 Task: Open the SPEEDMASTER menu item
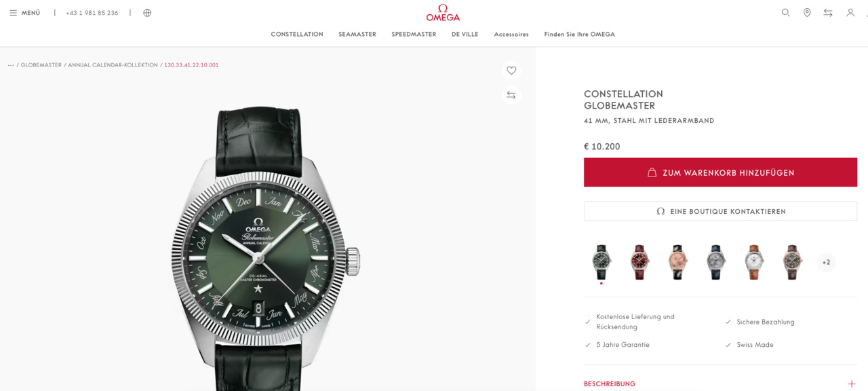pyautogui.click(x=414, y=35)
